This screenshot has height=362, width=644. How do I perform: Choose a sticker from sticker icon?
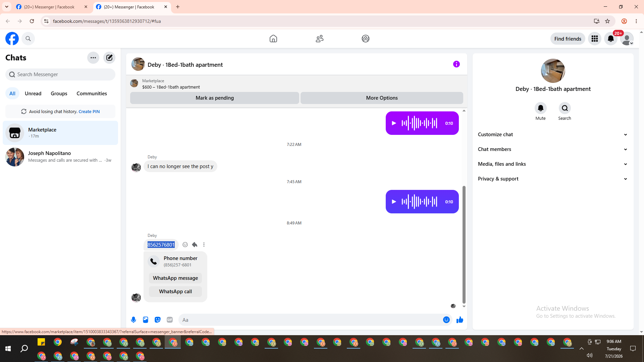(x=158, y=320)
